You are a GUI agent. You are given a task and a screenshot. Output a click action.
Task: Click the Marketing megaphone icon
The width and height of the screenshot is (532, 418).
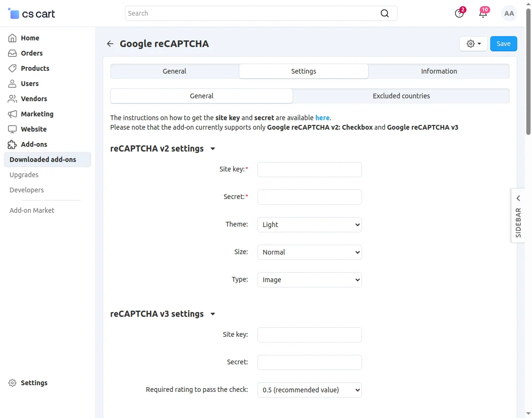[13, 114]
